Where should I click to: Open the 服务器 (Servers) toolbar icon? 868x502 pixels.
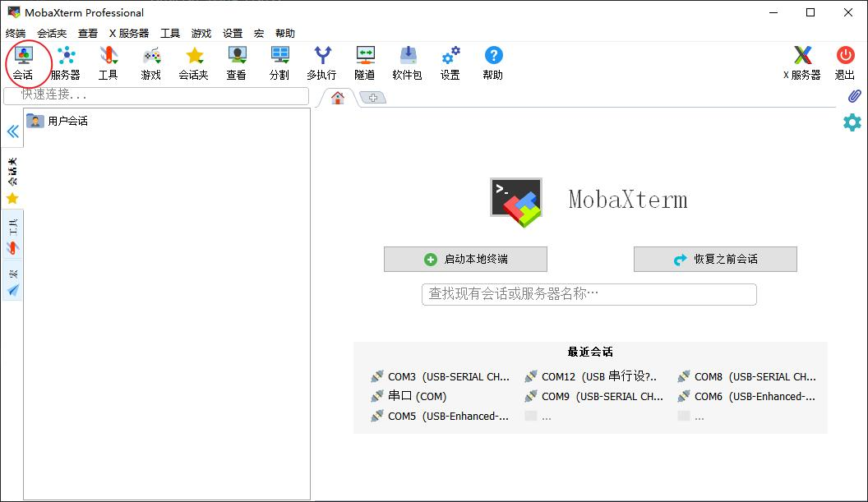(x=66, y=63)
